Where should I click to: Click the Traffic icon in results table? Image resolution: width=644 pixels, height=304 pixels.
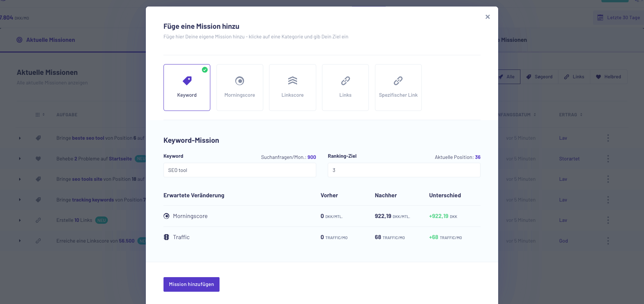167,237
